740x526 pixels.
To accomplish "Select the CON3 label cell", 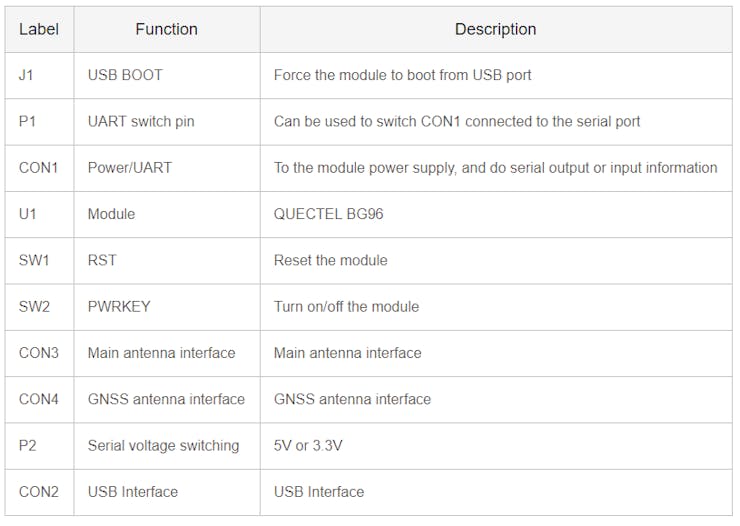I will click(x=40, y=353).
